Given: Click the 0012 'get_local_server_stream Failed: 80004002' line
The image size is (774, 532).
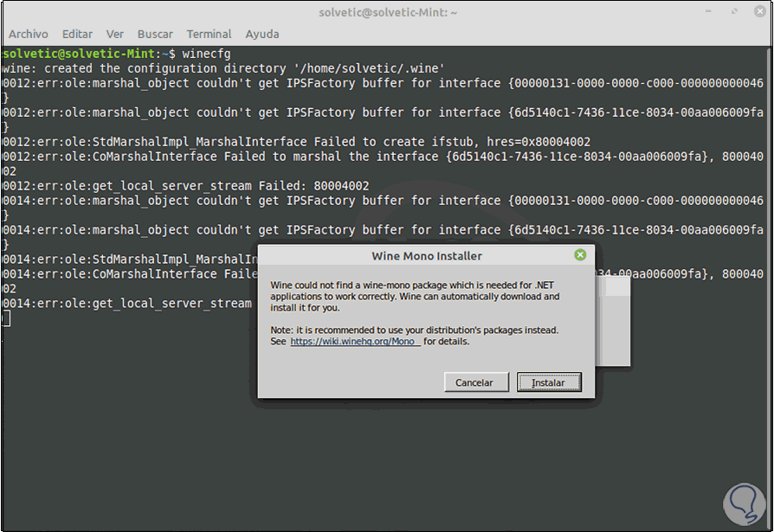Looking at the screenshot, I should click(x=185, y=186).
